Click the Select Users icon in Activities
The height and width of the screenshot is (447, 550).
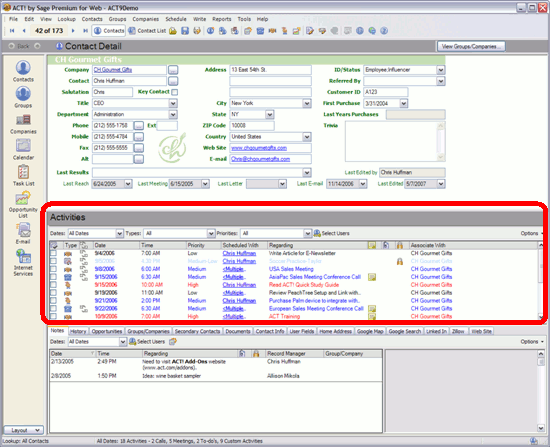pos(317,233)
